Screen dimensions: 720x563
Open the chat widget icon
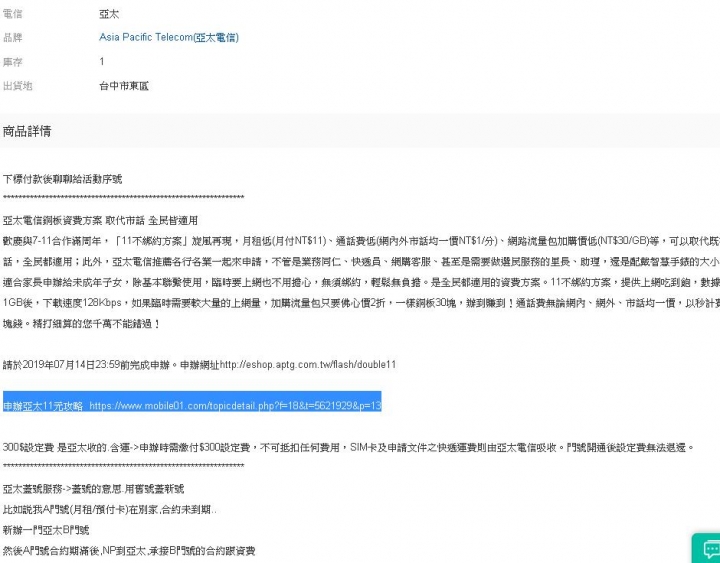tap(709, 549)
